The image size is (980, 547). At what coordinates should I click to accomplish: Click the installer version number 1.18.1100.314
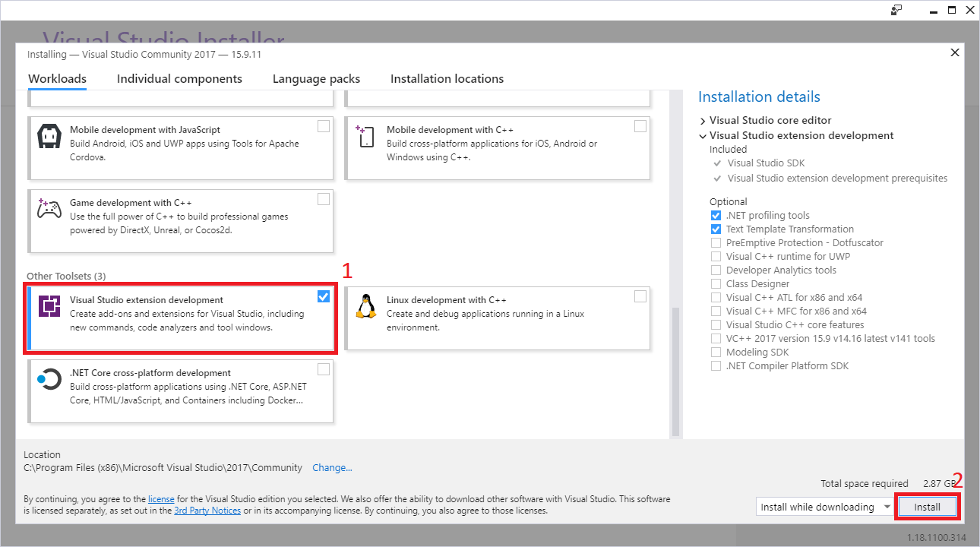(937, 538)
